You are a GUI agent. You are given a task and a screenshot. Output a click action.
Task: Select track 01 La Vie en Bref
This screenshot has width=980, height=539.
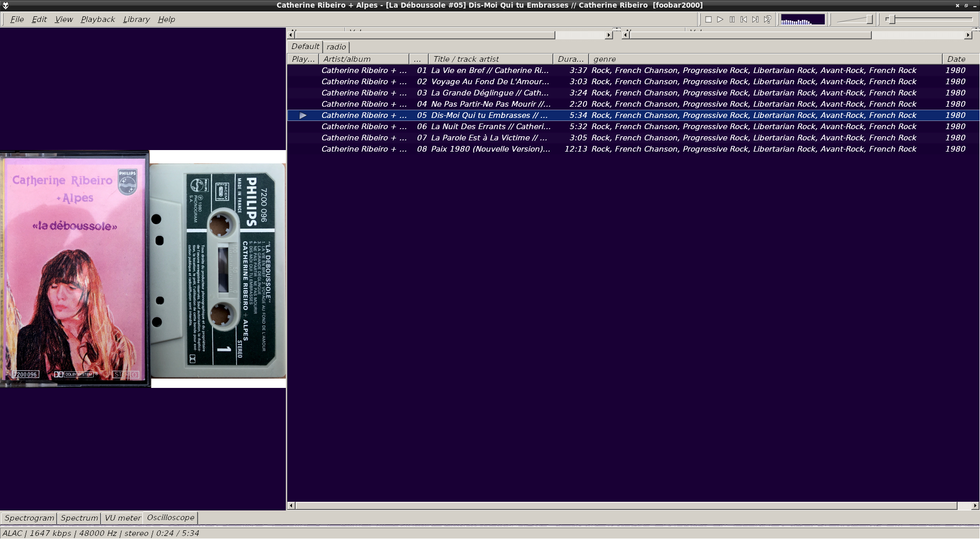pyautogui.click(x=633, y=70)
